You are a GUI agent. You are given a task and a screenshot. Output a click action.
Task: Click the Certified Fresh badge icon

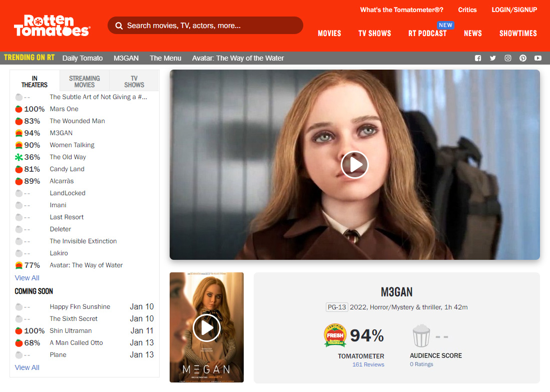(x=335, y=335)
